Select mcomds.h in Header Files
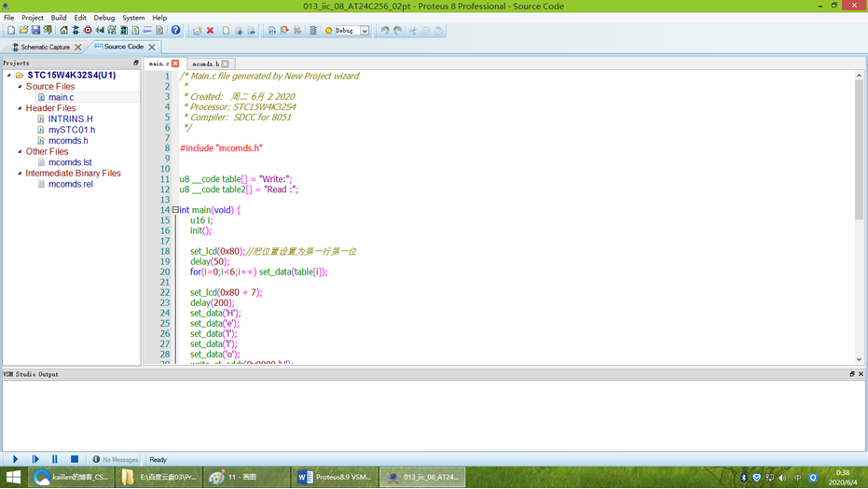Viewport: 868px width, 489px height. (x=68, y=141)
